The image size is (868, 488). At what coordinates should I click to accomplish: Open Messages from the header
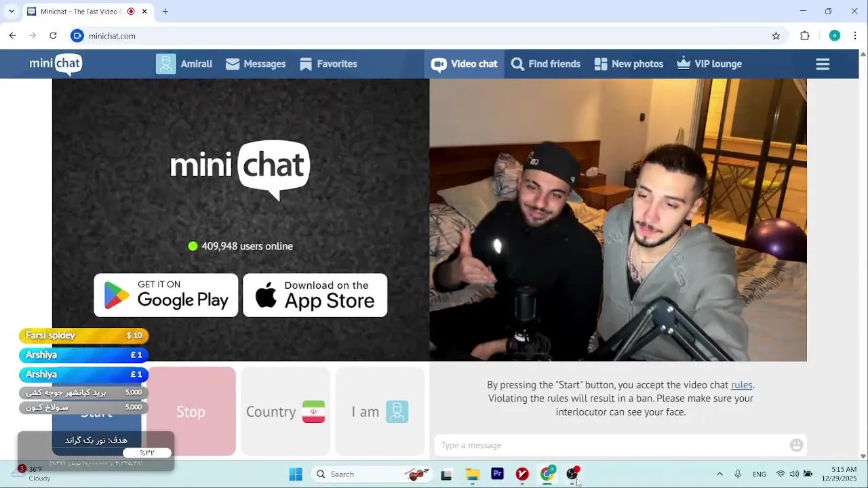[256, 64]
